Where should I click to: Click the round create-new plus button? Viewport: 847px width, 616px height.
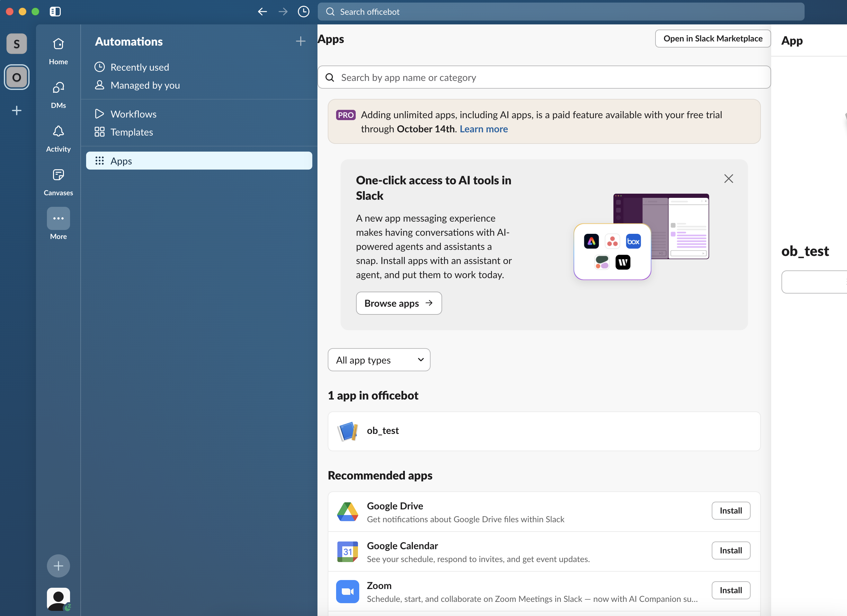click(58, 566)
